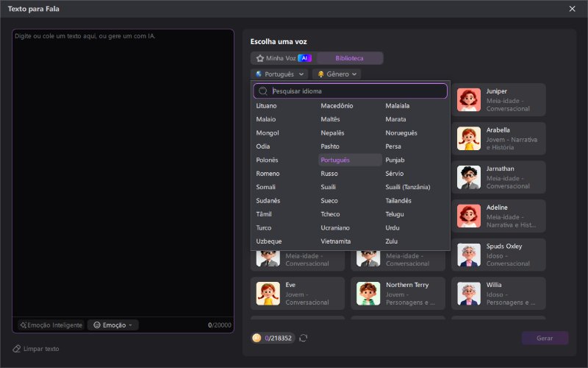Select the Eve voice avatar
The width and height of the screenshot is (588, 368).
[x=268, y=293]
